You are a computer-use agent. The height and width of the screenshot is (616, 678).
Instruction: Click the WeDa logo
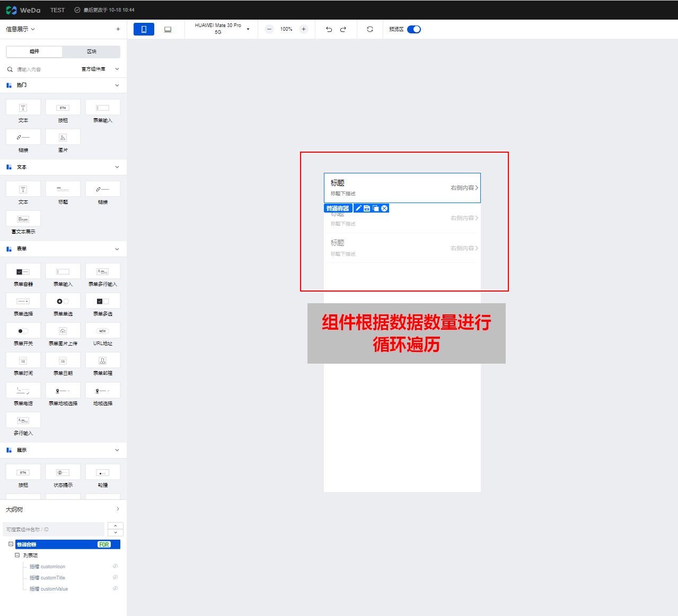pyautogui.click(x=23, y=10)
